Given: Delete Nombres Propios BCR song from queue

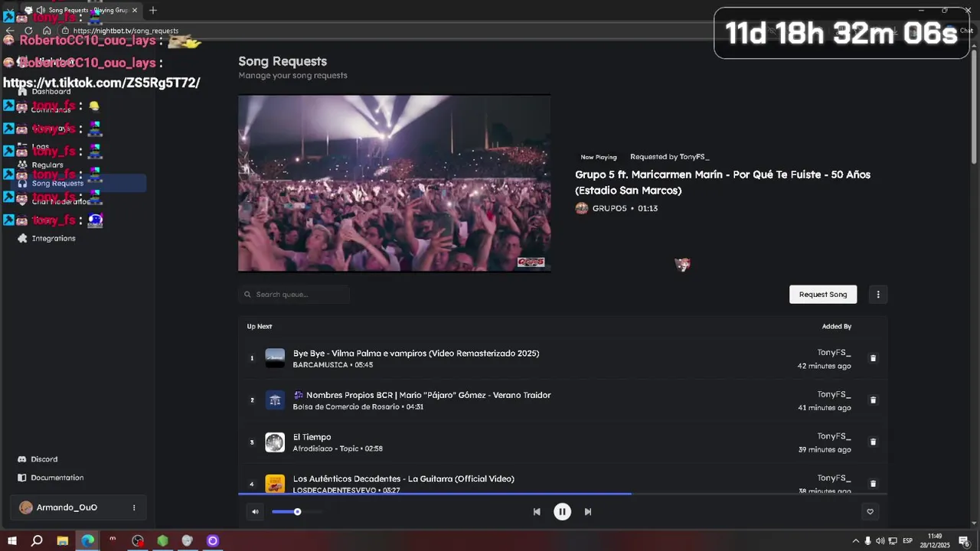Looking at the screenshot, I should pos(873,400).
